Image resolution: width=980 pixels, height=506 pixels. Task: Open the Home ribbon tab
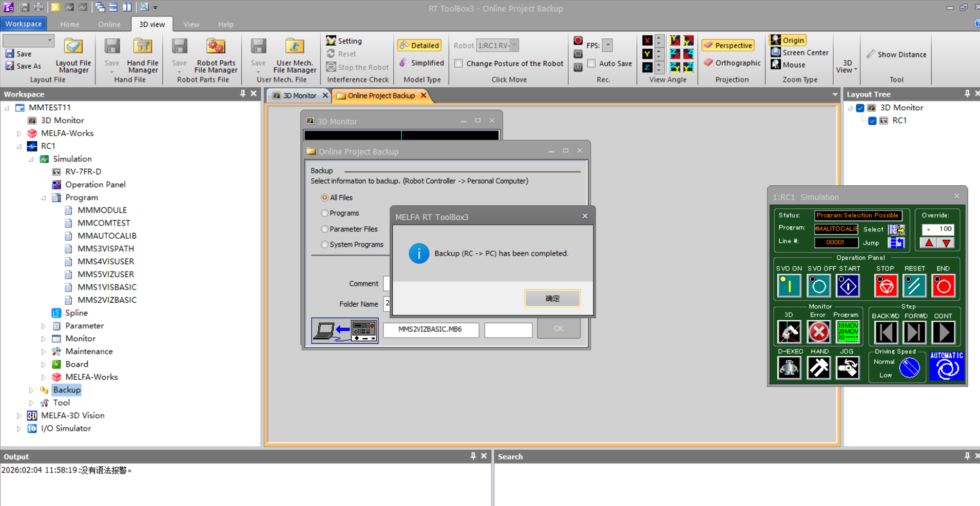coord(70,24)
